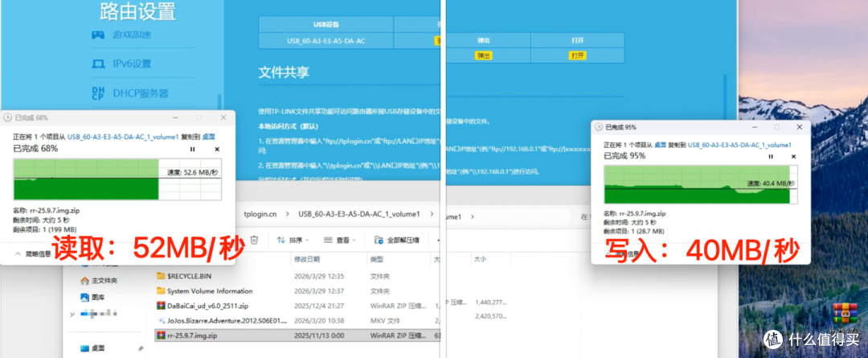Select DHCP服务器 in the router menu
Screen dimensions: 868x358
coord(141,93)
